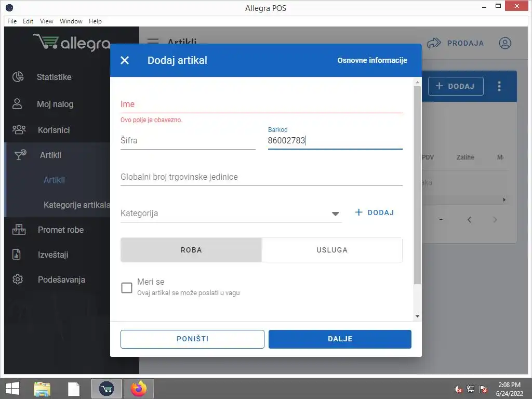Click the DALJE button
Image resolution: width=532 pixels, height=399 pixels.
[x=340, y=339]
